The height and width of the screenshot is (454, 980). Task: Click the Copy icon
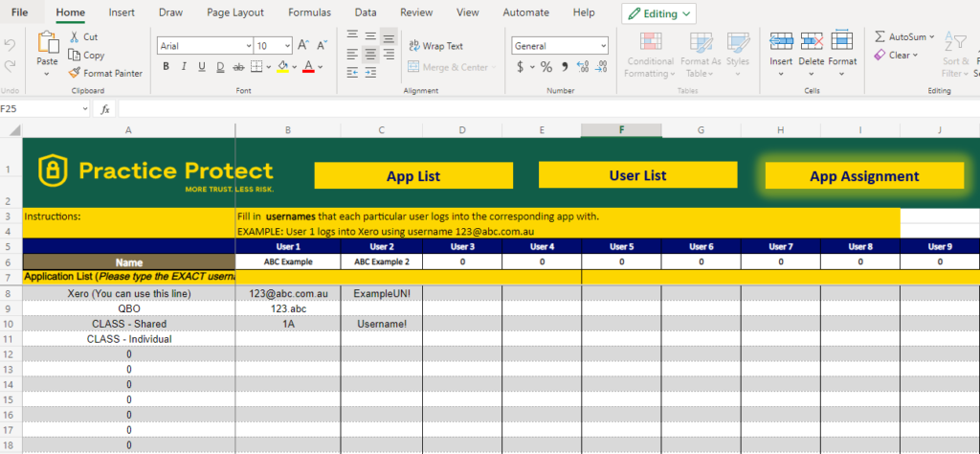pos(75,55)
